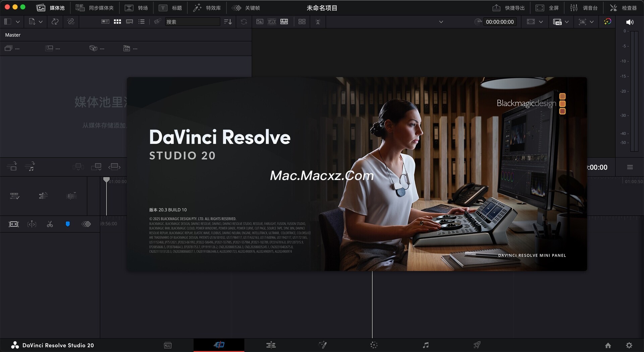The width and height of the screenshot is (644, 352).
Task: Click the media pool 搜索 search field
Action: (x=193, y=22)
